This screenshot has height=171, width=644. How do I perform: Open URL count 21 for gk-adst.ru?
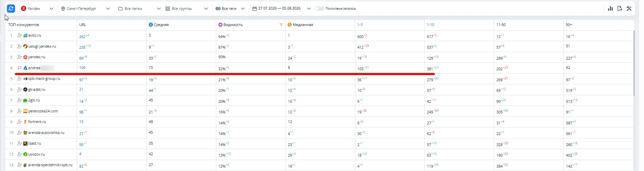coord(81,89)
